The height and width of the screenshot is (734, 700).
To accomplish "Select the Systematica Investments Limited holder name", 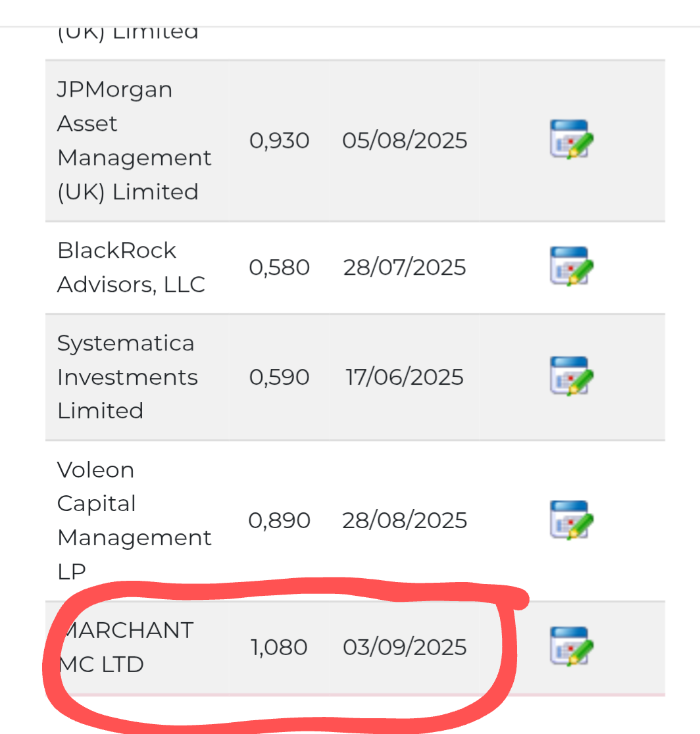I will click(128, 377).
